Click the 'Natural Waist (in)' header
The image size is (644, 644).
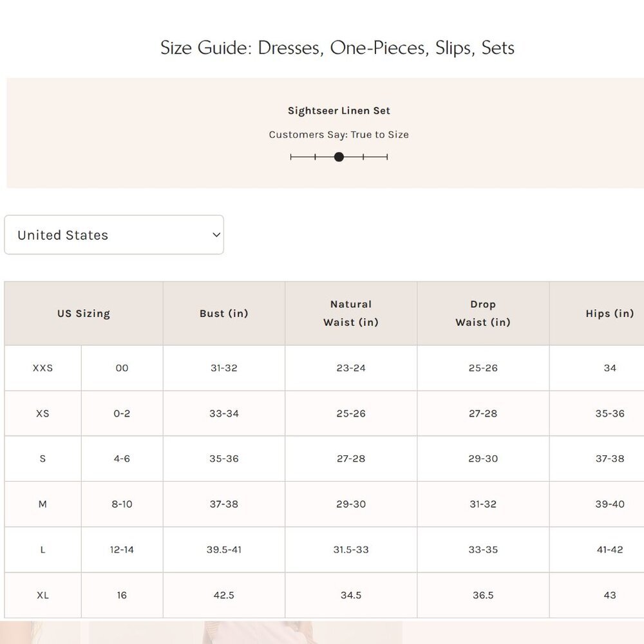coord(351,314)
